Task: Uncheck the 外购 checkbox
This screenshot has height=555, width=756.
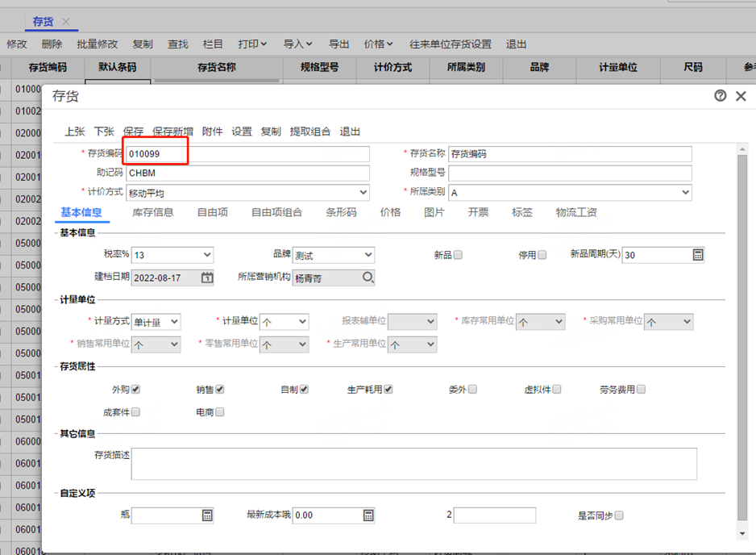Action: (135, 390)
